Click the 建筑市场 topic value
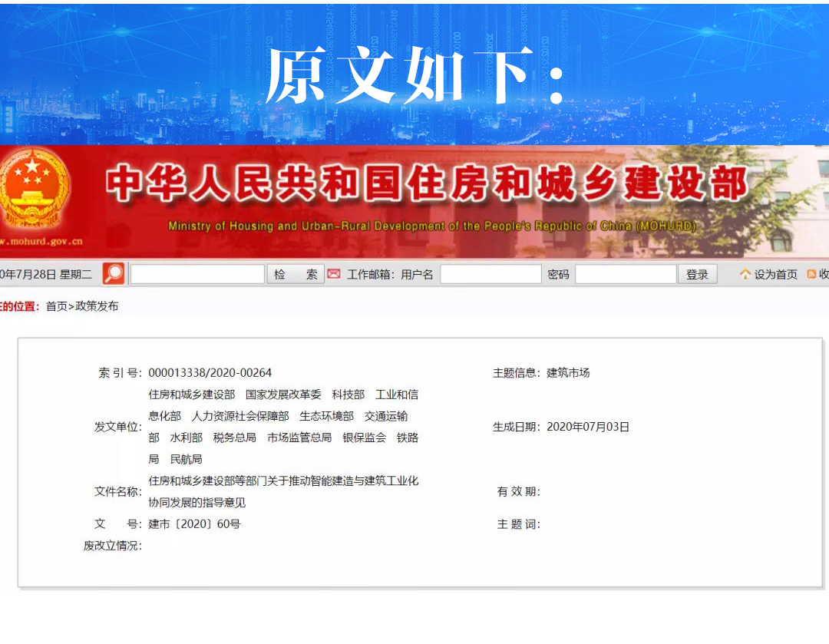829x644 pixels. point(568,373)
